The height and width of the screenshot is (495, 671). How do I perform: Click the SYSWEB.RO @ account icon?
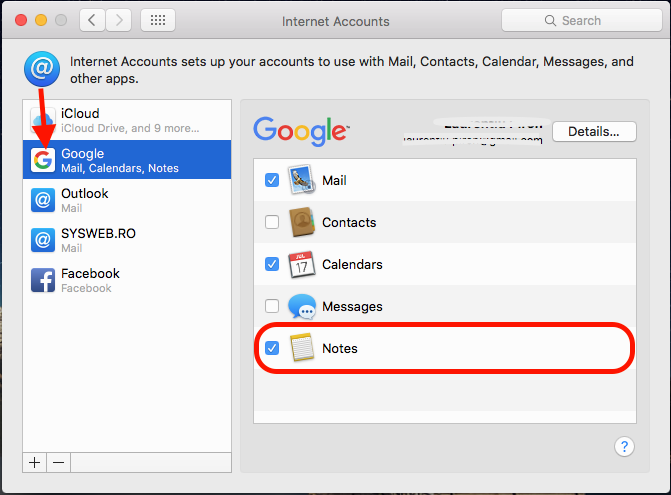click(x=43, y=240)
